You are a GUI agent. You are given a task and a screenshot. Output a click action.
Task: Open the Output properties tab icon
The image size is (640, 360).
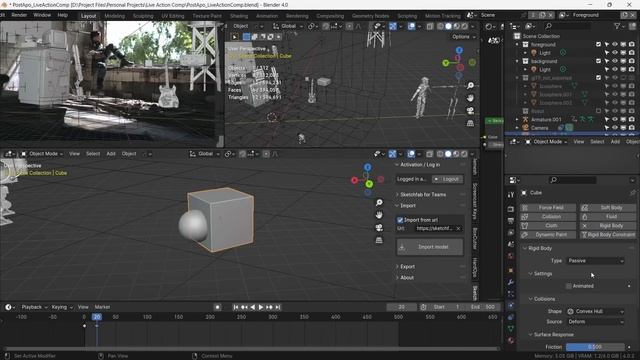coord(511,221)
